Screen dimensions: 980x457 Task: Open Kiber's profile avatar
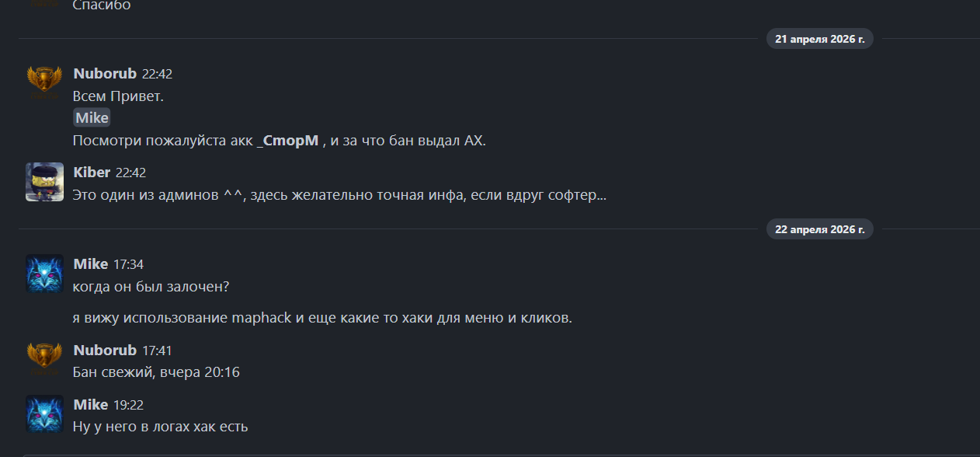tap(44, 182)
